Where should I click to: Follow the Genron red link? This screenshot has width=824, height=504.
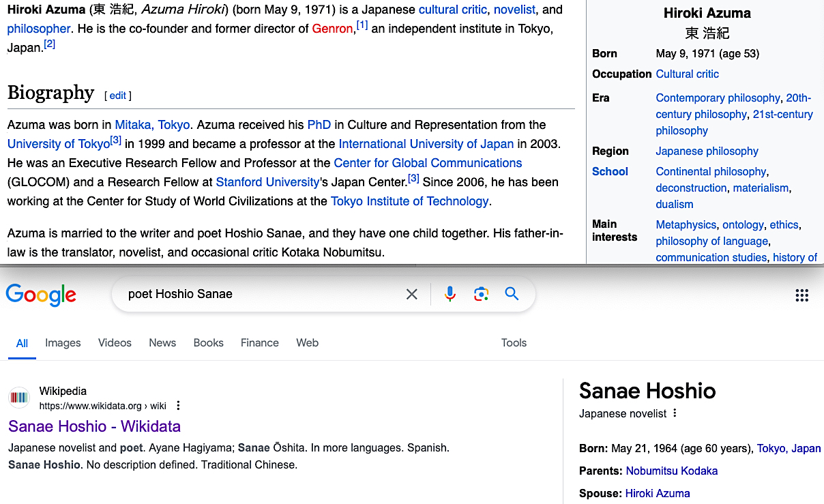pyautogui.click(x=332, y=29)
